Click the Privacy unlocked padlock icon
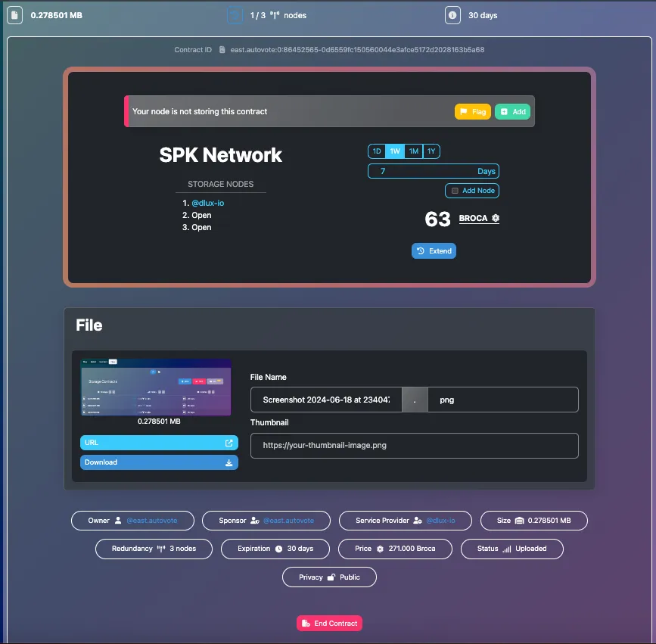The width and height of the screenshot is (656, 644). click(331, 577)
